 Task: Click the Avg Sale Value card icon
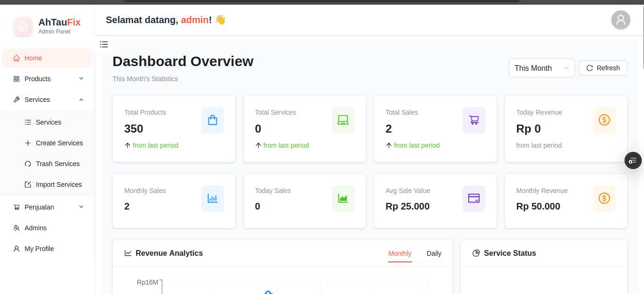pyautogui.click(x=474, y=199)
